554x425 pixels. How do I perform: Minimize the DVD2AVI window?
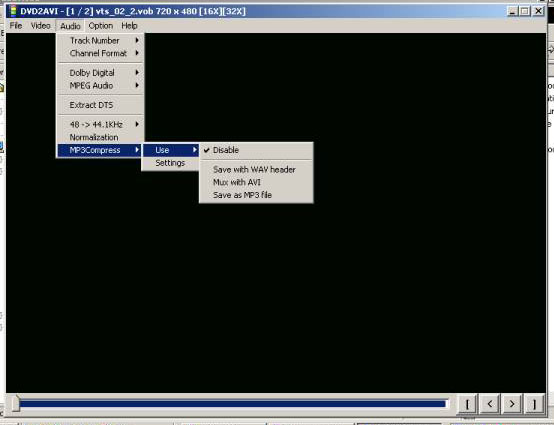pyautogui.click(x=512, y=11)
